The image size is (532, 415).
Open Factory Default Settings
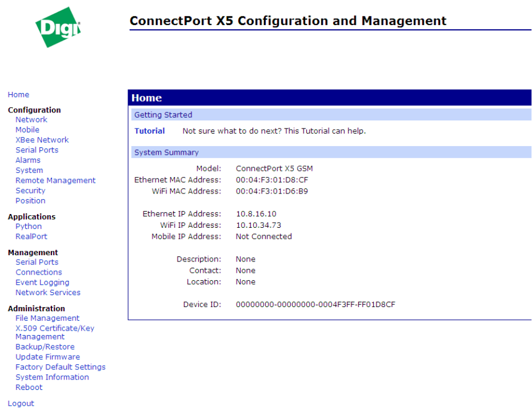pyautogui.click(x=61, y=368)
